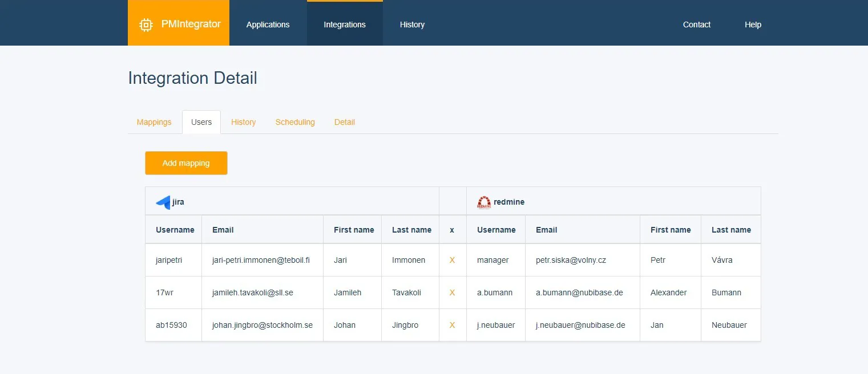This screenshot has height=374, width=868.
Task: Open the Applications navigation item
Action: (268, 25)
